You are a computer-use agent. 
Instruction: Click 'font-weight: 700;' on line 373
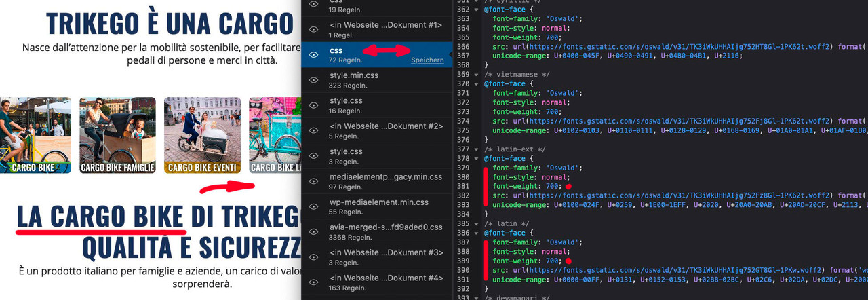[527, 112]
